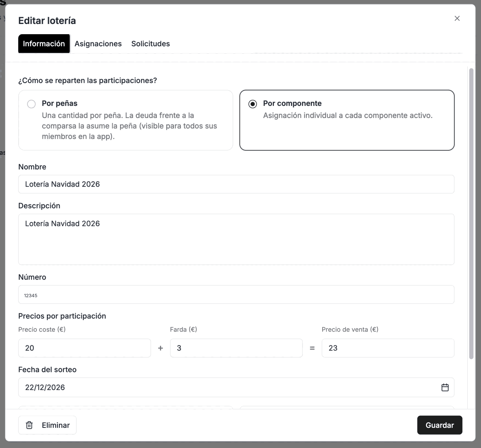Click the '¿Cómo se reparten las participaciones?' heading
The image size is (481, 448).
(88, 81)
